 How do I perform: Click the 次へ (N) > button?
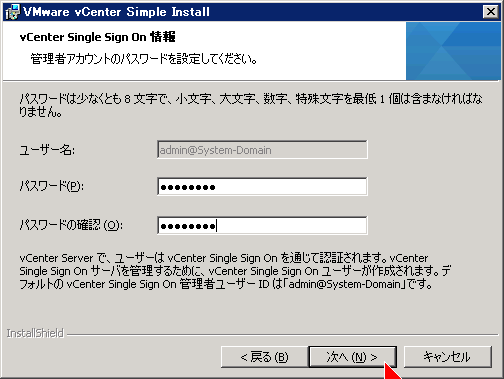pos(353,357)
